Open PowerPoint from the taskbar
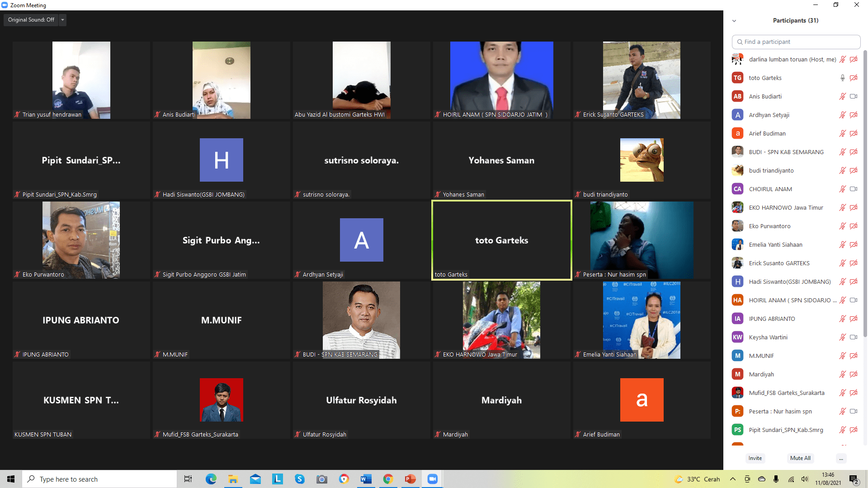Screen dimensions: 868x488 (x=410, y=479)
